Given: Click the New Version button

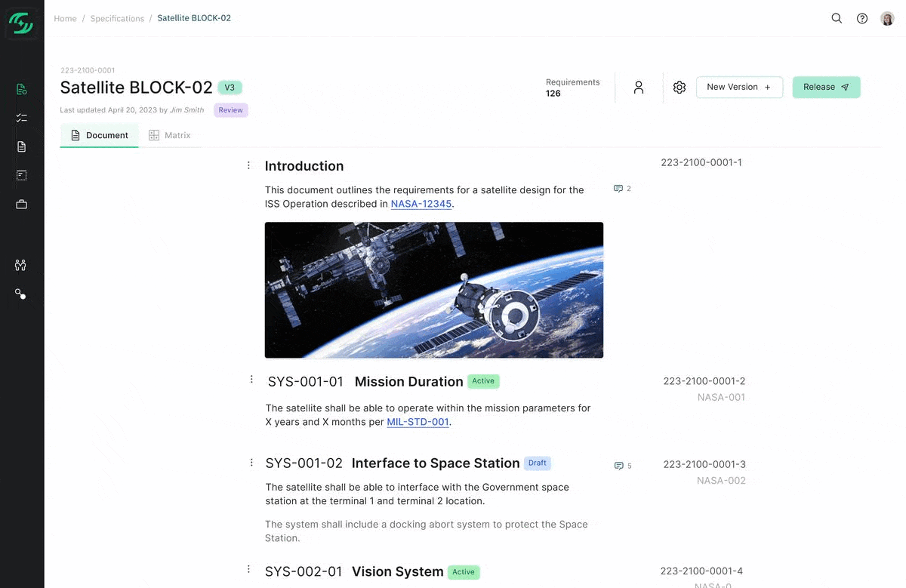Looking at the screenshot, I should point(739,88).
